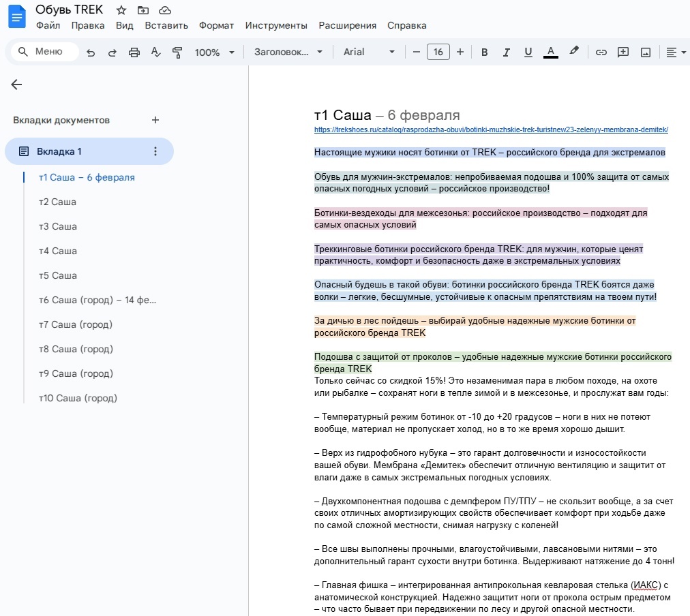
Task: Jump to heading т4 Саша
Action: [x=58, y=251]
